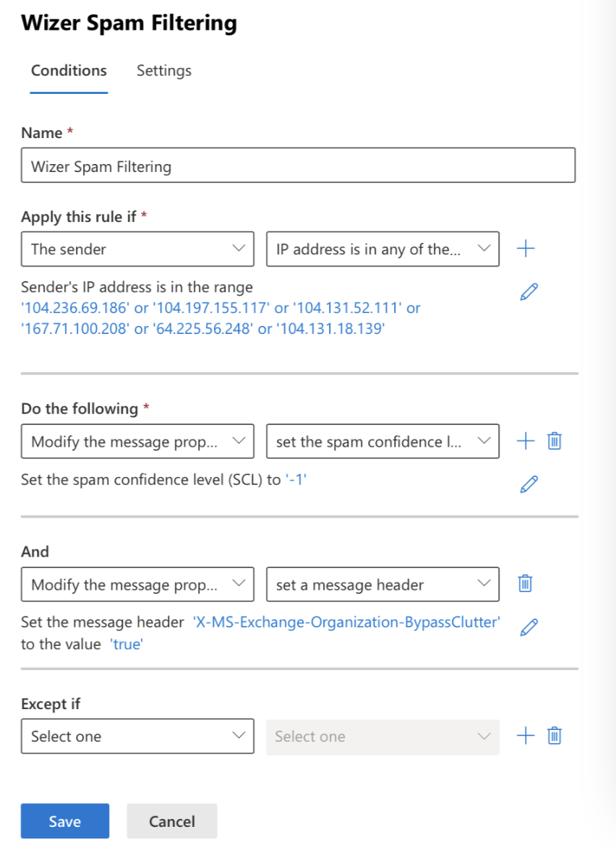Save the Wizer Spam Filtering rule
The image size is (616, 850).
[64, 821]
